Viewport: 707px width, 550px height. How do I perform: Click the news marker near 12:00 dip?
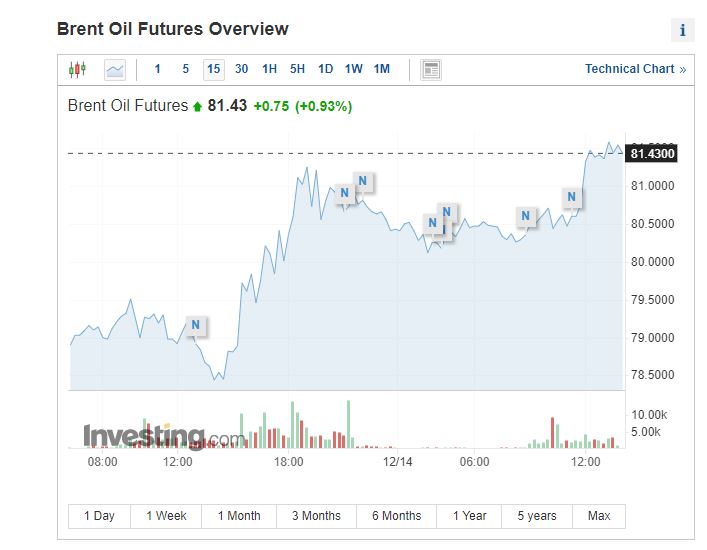(x=195, y=325)
